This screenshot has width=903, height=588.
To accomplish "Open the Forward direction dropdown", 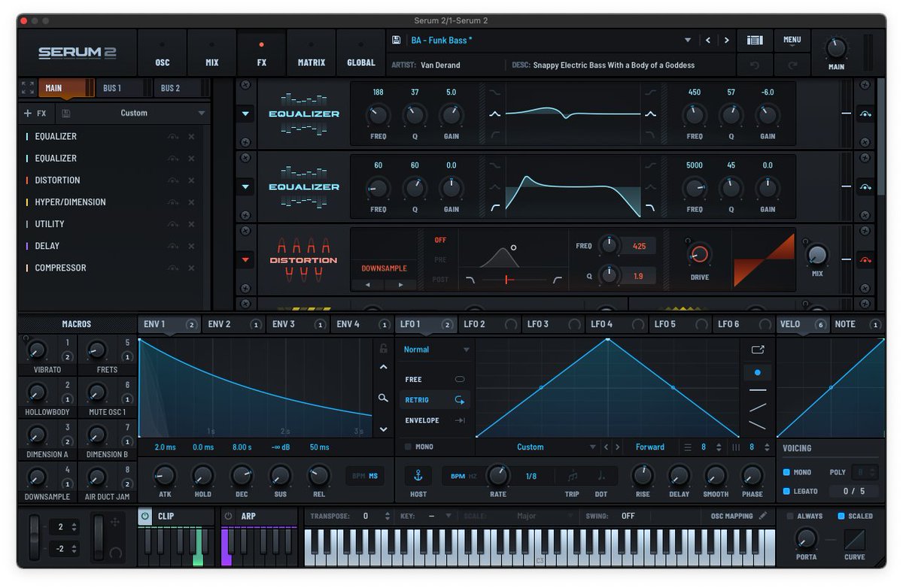I will coord(650,447).
